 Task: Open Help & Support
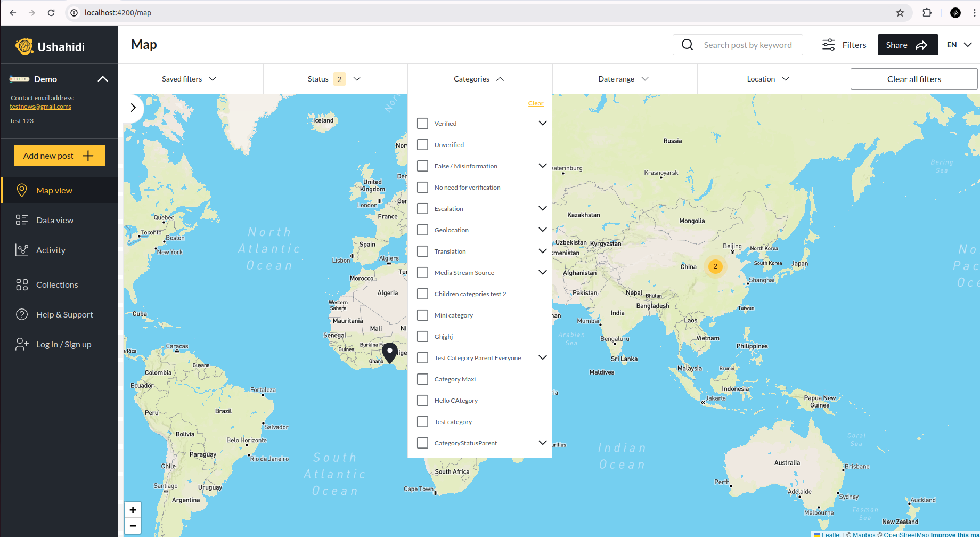[60, 314]
